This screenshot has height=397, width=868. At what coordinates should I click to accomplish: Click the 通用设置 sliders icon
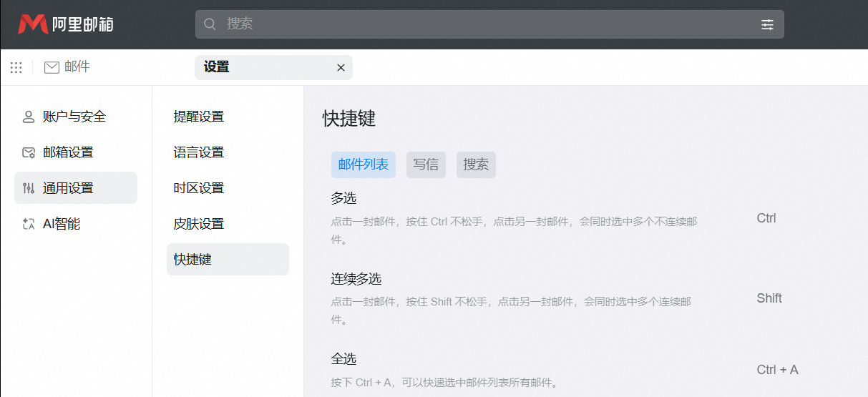pyautogui.click(x=29, y=188)
